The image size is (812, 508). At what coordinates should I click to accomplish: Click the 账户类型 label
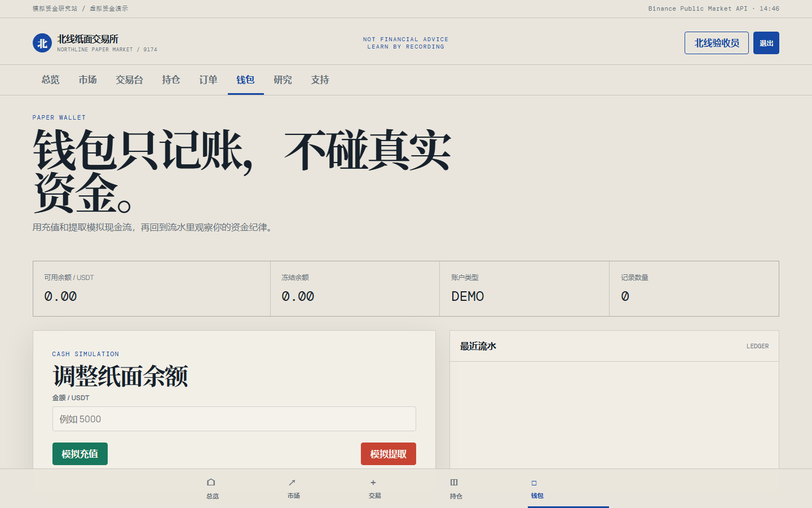pyautogui.click(x=465, y=277)
